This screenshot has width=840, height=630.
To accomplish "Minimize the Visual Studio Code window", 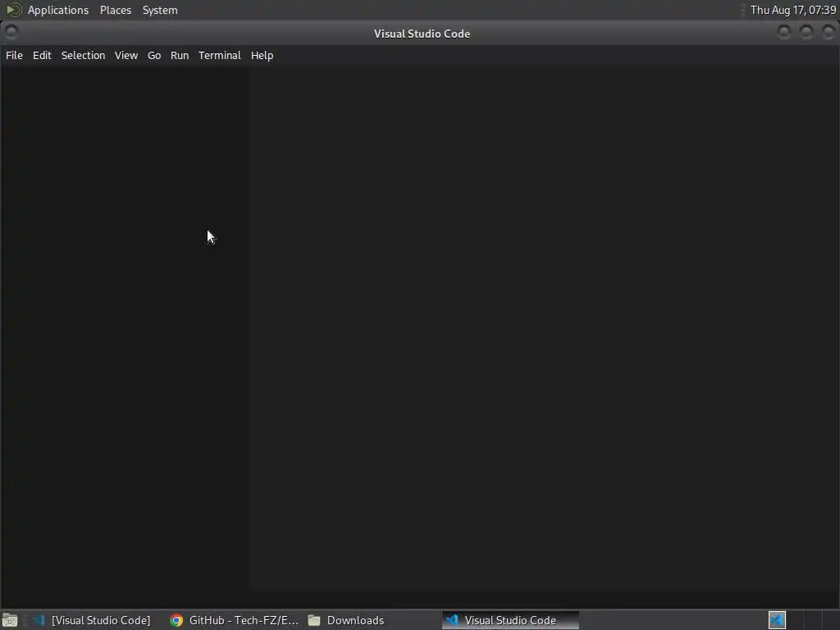I will pos(783,33).
